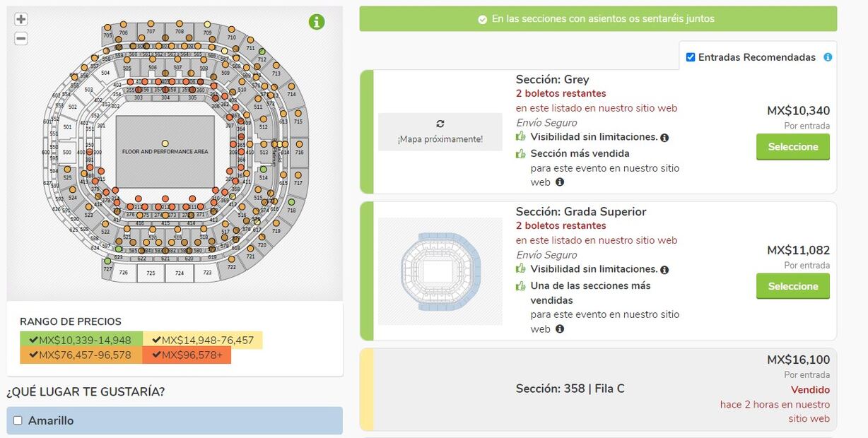Click info icon after 'web' in Grada Superior listing

point(560,329)
